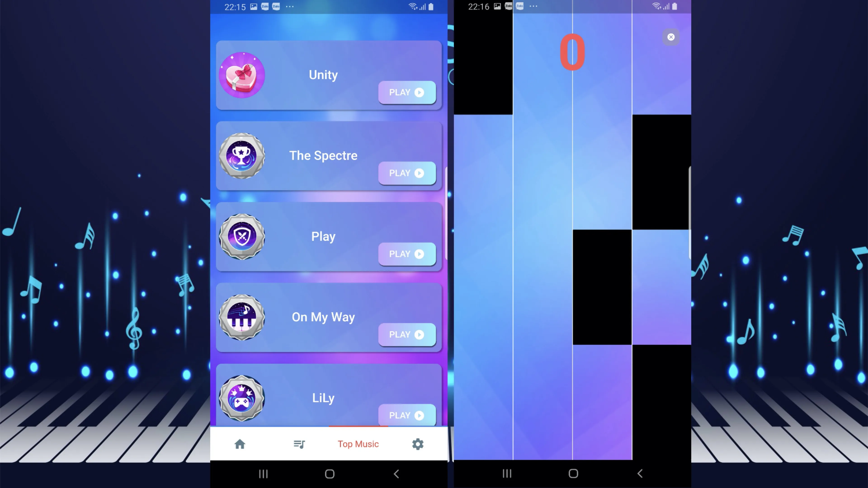Image resolution: width=868 pixels, height=488 pixels.
Task: Click the Unity song icon
Action: tap(242, 75)
